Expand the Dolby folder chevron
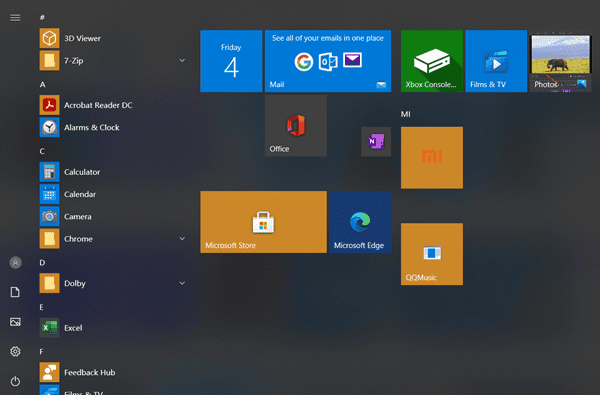600x395 pixels. [x=182, y=283]
